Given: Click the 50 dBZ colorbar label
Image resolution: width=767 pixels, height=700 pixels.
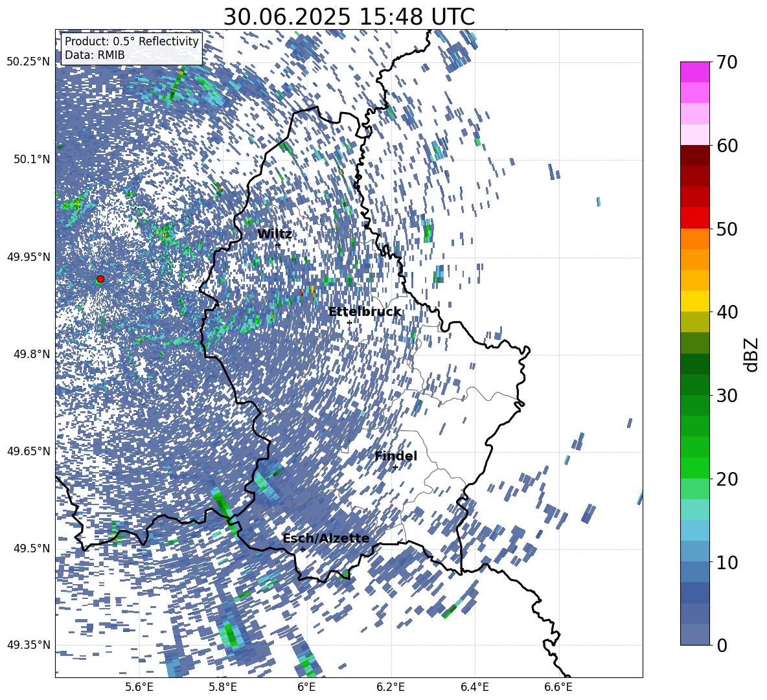Looking at the screenshot, I should click(x=727, y=229).
